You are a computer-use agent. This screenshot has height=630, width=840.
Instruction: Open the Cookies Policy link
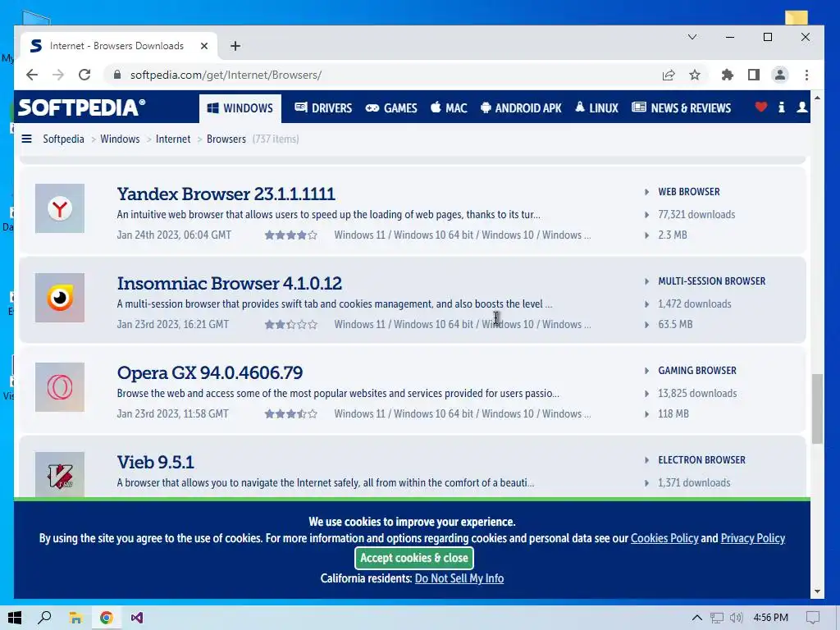pyautogui.click(x=664, y=538)
